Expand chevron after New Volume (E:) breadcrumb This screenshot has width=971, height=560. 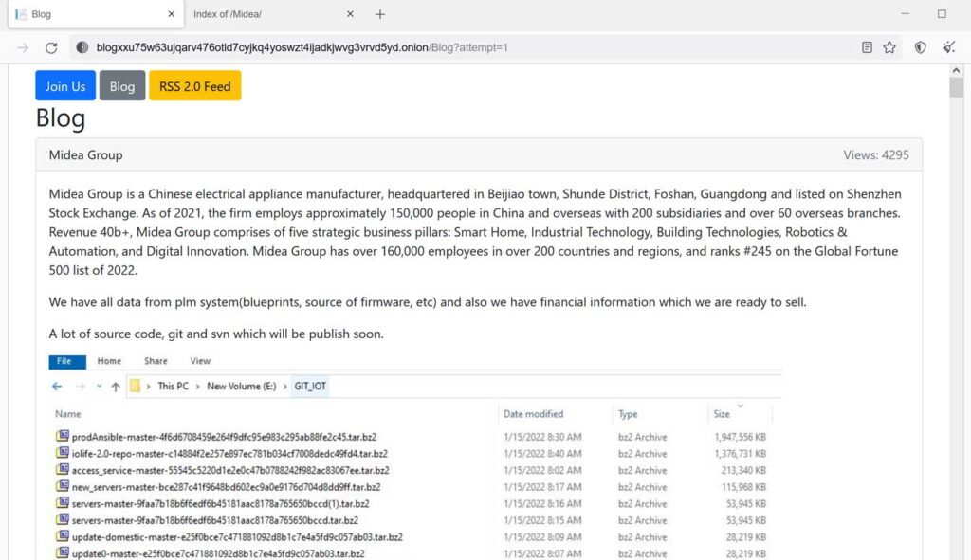click(284, 387)
